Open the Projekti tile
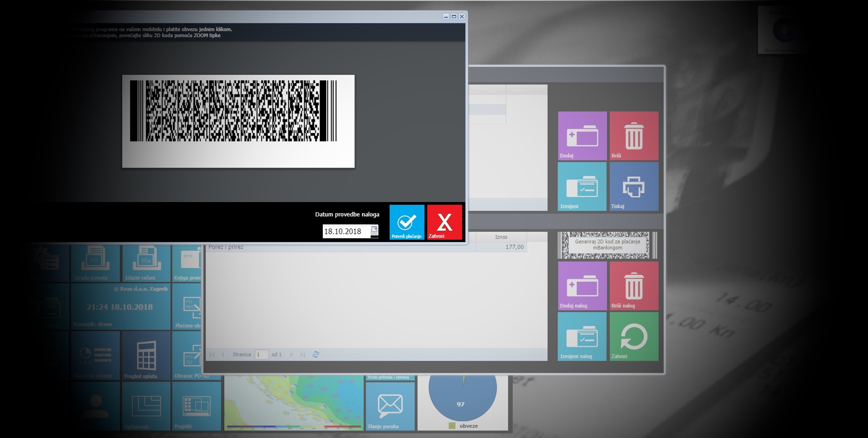Screen dimensions: 868x438 [196, 406]
